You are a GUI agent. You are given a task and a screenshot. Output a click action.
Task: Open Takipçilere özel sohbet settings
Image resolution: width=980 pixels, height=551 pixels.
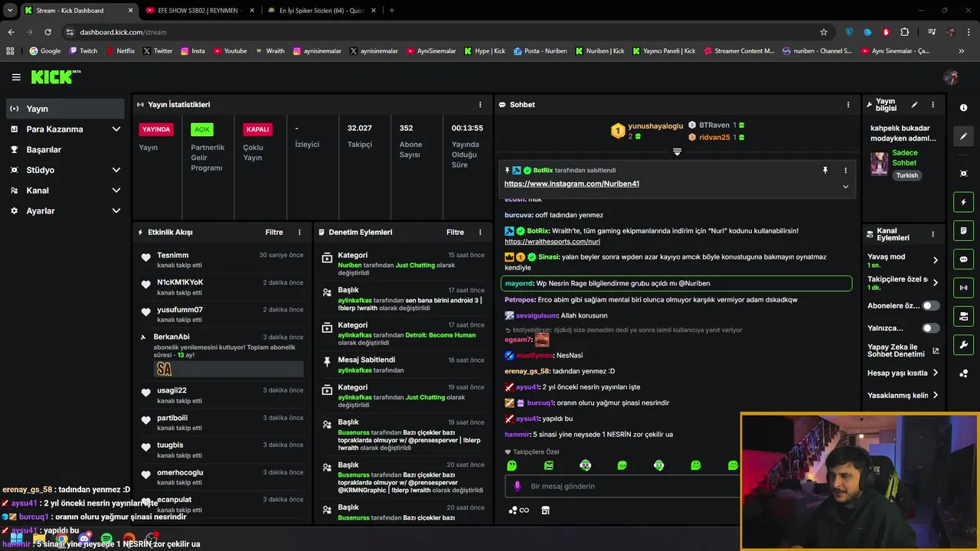click(x=903, y=283)
